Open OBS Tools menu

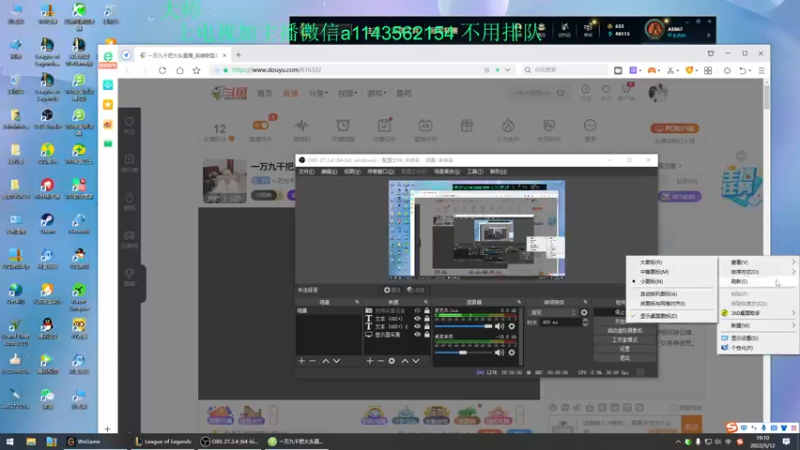coord(474,172)
